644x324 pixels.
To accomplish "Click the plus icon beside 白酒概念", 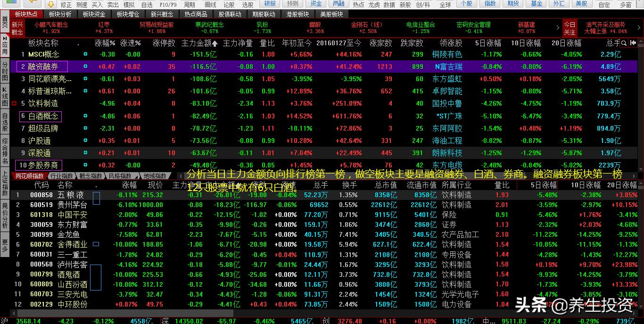I will (x=85, y=116).
